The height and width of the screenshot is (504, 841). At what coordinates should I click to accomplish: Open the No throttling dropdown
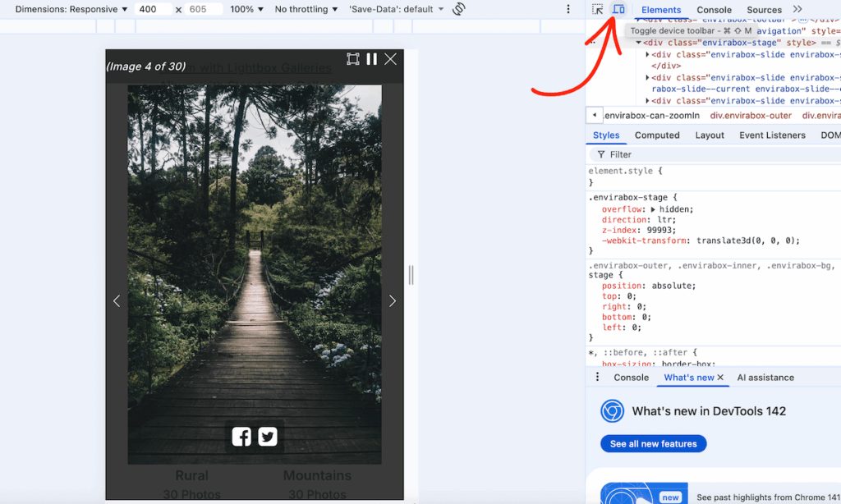tap(305, 9)
